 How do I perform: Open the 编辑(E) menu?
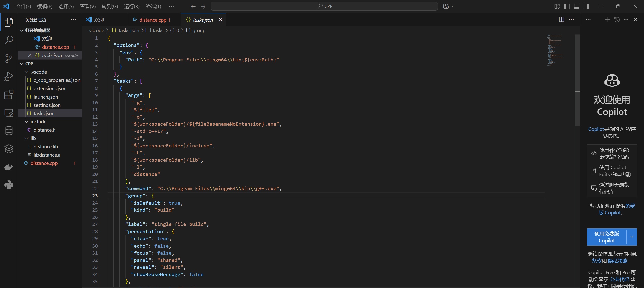click(x=45, y=6)
